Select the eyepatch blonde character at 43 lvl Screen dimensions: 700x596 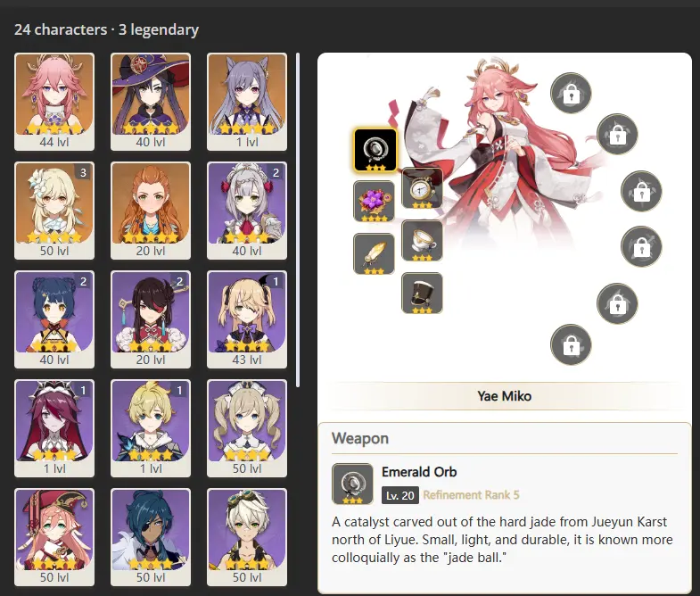(247, 319)
